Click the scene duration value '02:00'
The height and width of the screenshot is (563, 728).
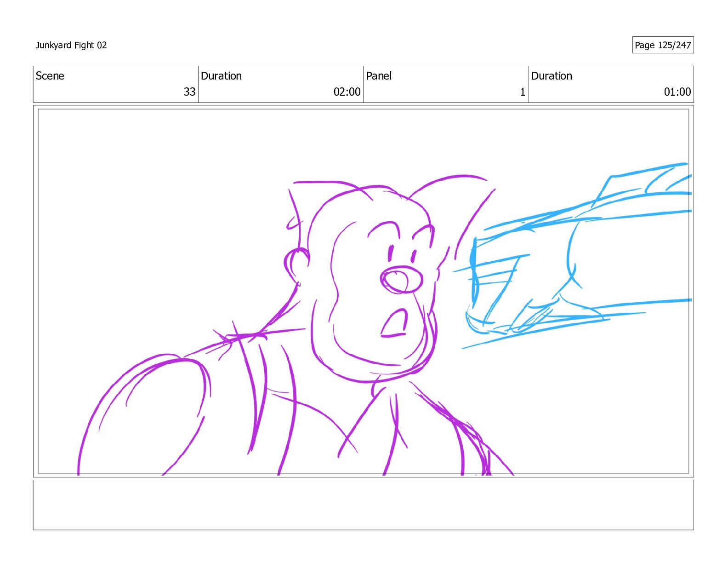coord(347,92)
